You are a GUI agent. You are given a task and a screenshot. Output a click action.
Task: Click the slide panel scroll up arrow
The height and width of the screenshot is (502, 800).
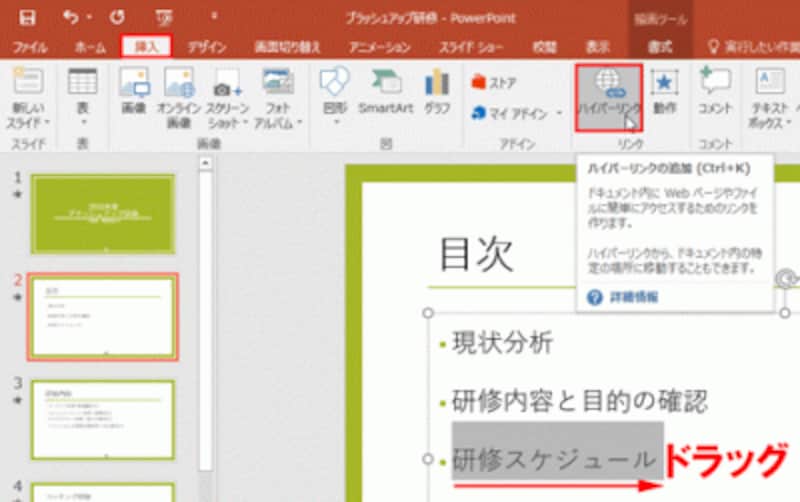[x=205, y=164]
